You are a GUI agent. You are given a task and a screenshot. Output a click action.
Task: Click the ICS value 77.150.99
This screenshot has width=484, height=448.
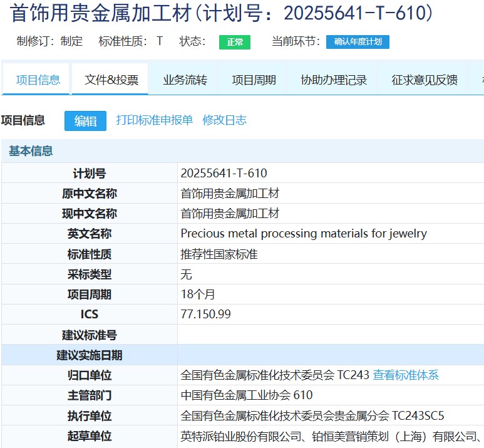[205, 315]
